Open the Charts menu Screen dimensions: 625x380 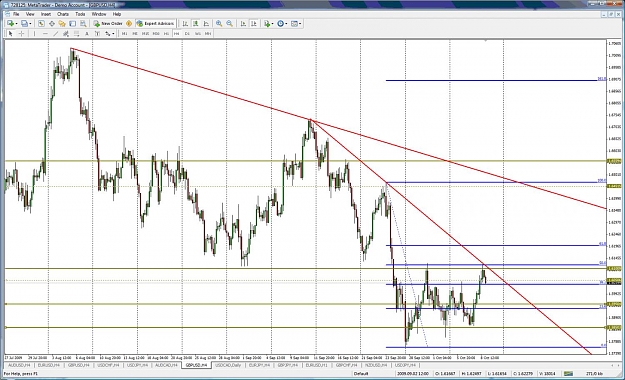pyautogui.click(x=63, y=14)
